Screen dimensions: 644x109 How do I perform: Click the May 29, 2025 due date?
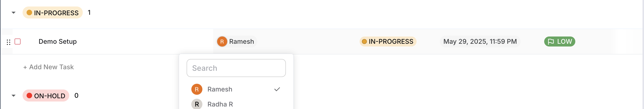[480, 41]
